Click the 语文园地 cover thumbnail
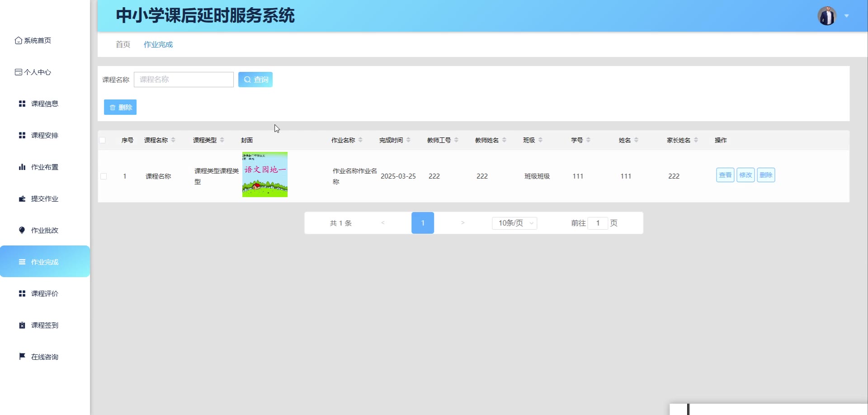The height and width of the screenshot is (415, 868). (265, 174)
